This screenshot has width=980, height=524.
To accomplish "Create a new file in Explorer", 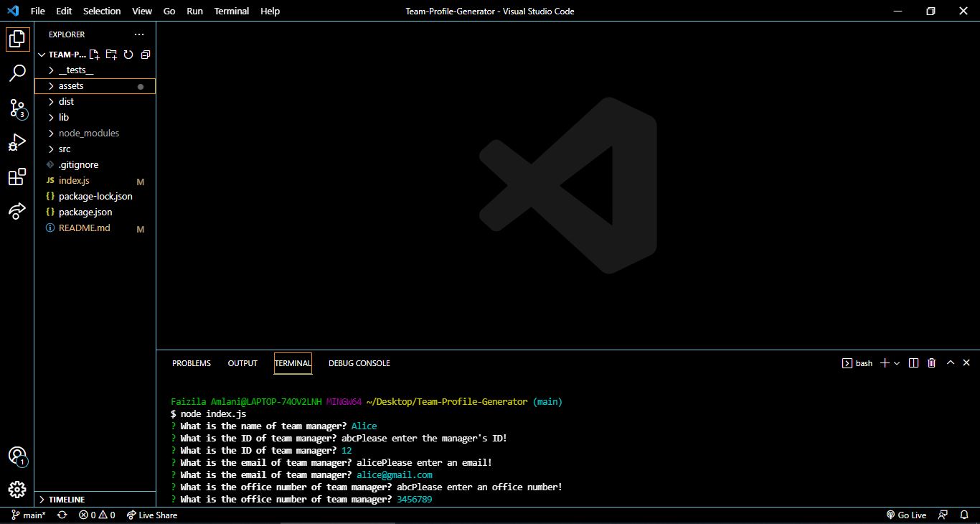I will click(95, 55).
